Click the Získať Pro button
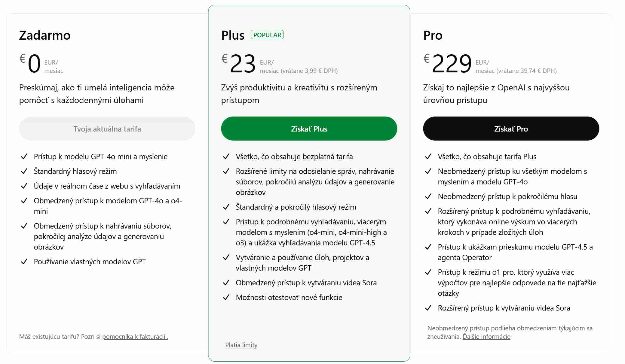The height and width of the screenshot is (364, 625). [x=511, y=129]
